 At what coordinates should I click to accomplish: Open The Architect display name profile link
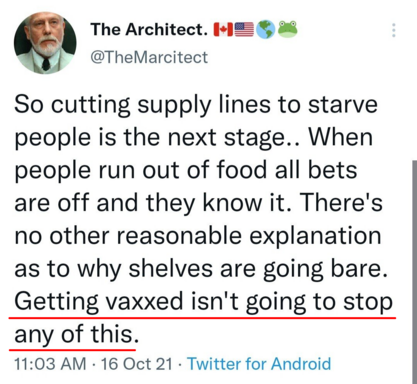point(149,29)
